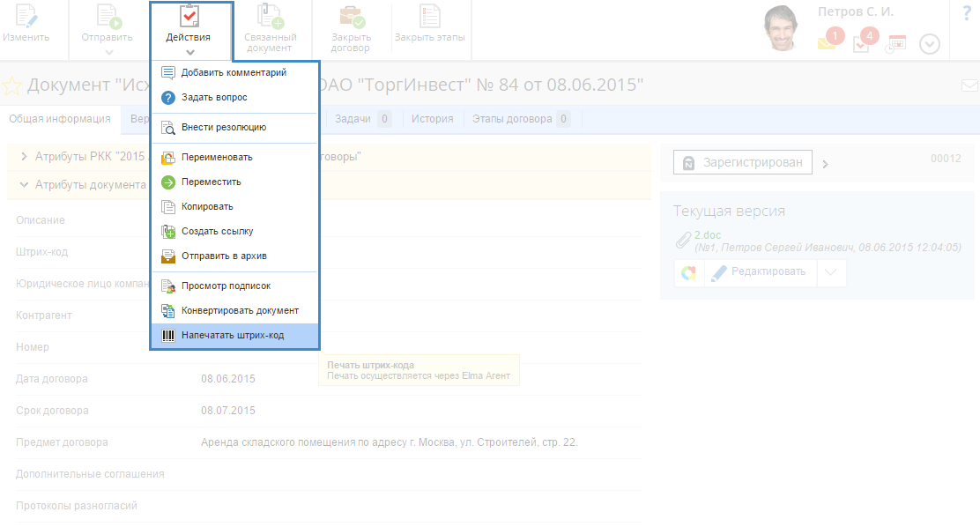
Task: Click the convert icon beside Конвертировать документ
Action: 168,311
